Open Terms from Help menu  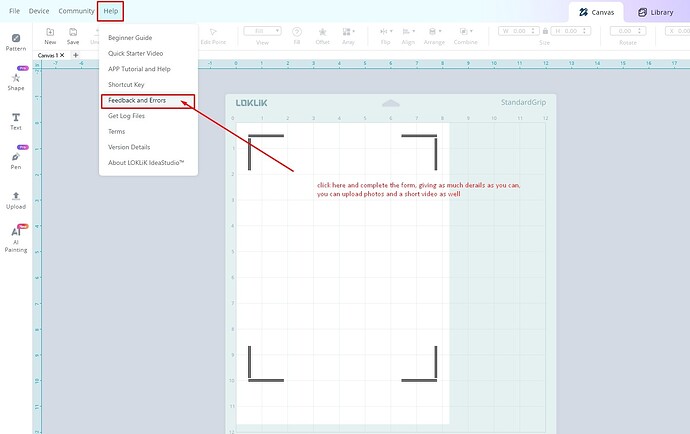117,132
